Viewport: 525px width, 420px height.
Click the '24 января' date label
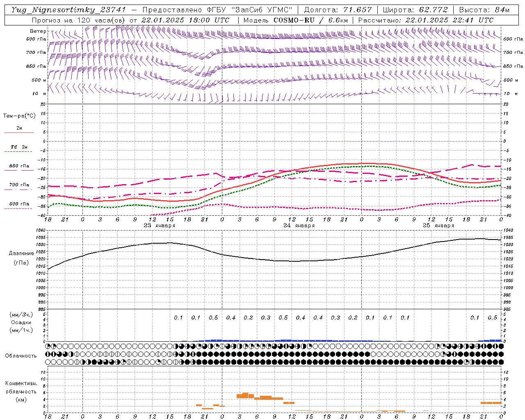(299, 226)
